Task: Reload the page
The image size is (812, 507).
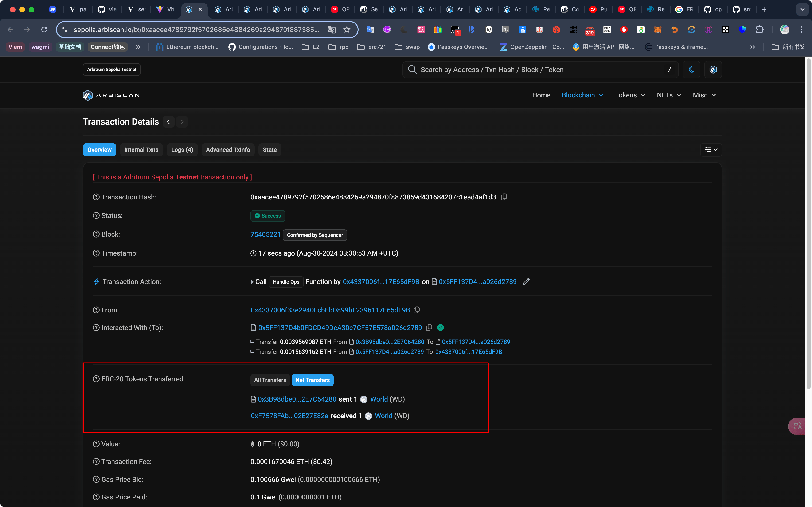Action: pos(44,30)
